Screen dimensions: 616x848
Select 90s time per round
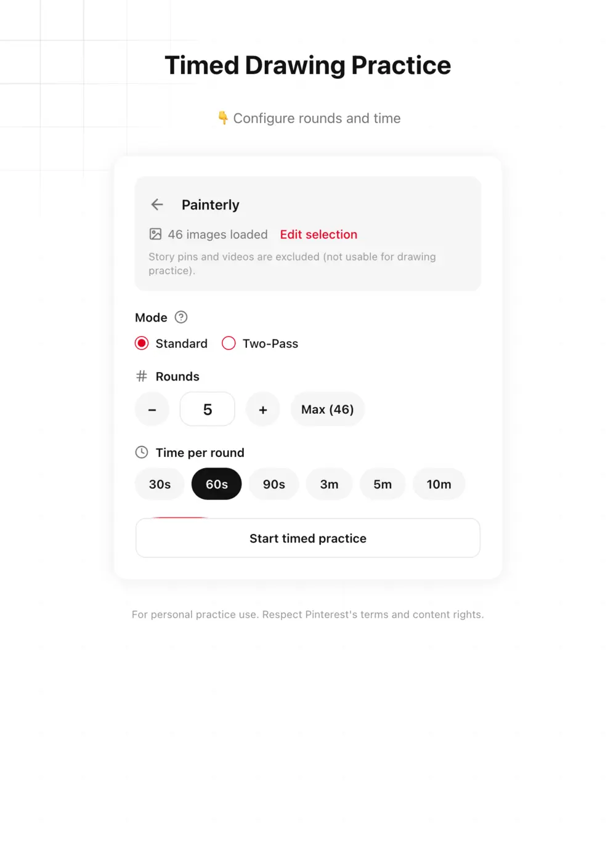click(274, 484)
